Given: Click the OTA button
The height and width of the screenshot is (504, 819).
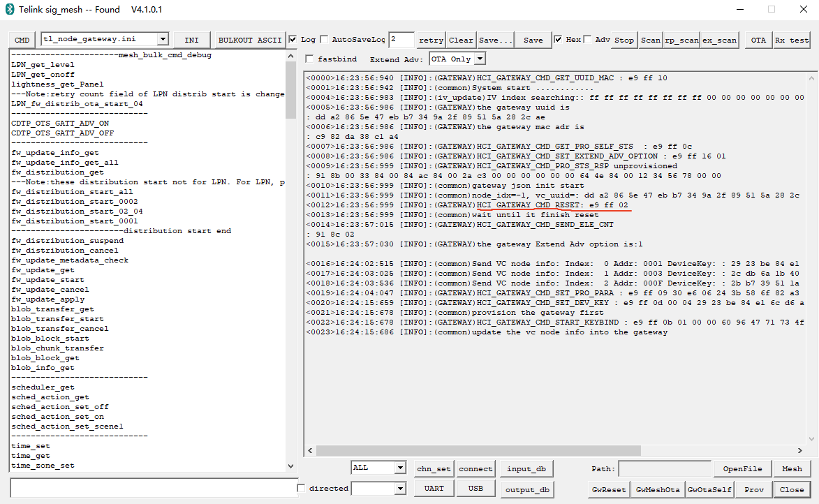Looking at the screenshot, I should pos(758,40).
